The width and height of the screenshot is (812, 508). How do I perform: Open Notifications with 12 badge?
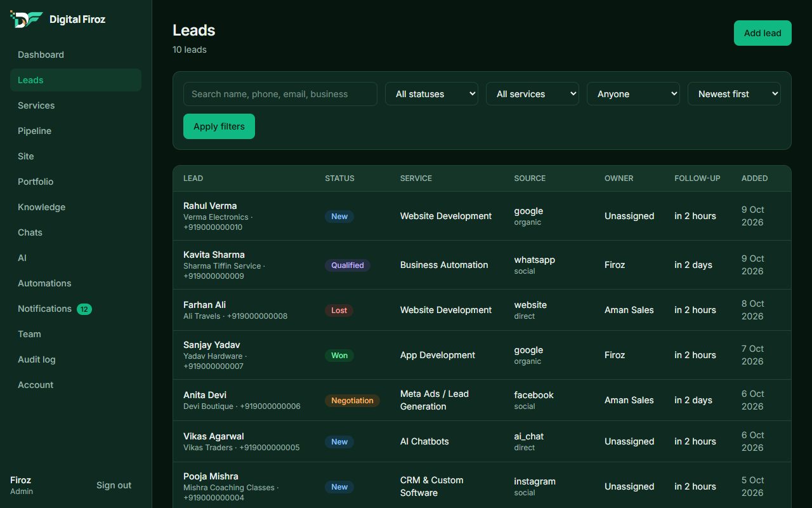click(75, 309)
